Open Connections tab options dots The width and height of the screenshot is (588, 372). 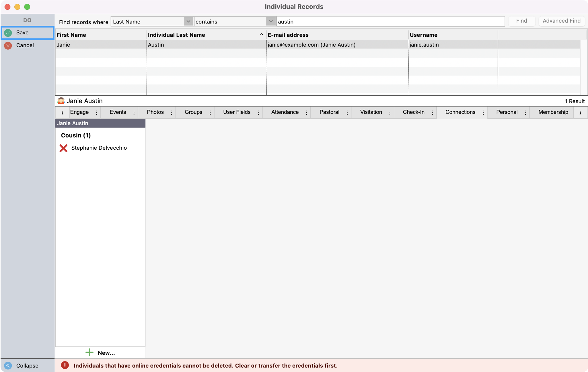point(483,112)
